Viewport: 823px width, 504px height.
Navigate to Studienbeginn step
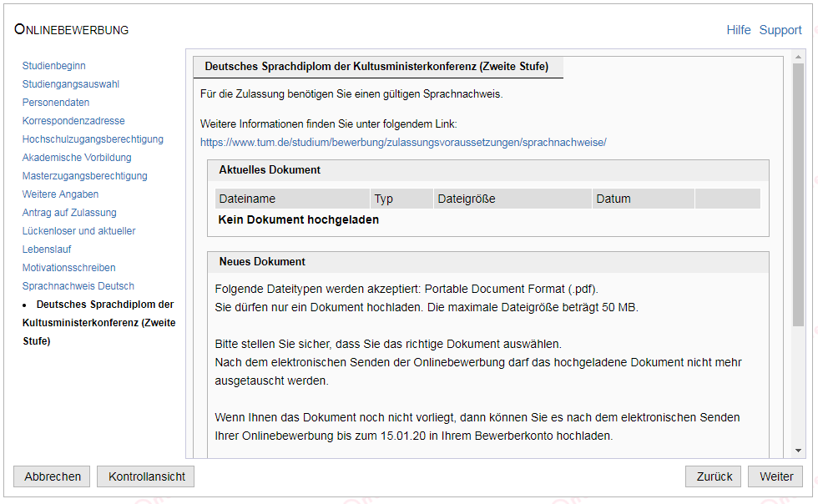tap(53, 66)
